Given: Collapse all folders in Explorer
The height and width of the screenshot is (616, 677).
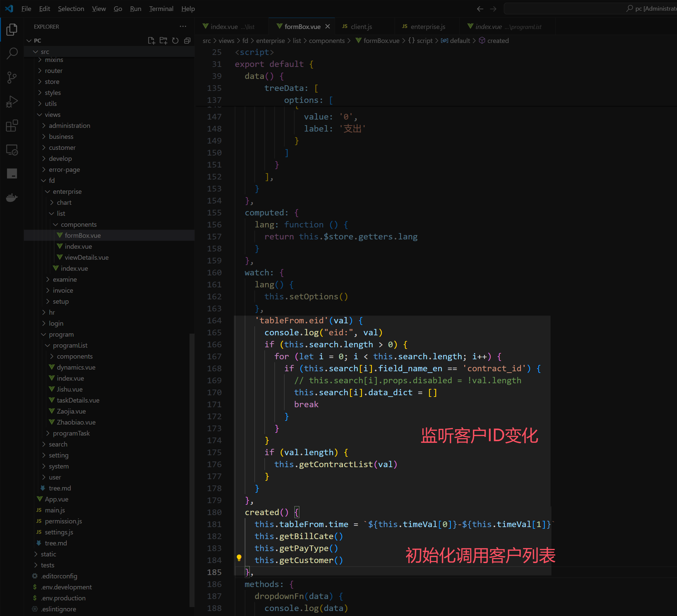Looking at the screenshot, I should pos(187,41).
